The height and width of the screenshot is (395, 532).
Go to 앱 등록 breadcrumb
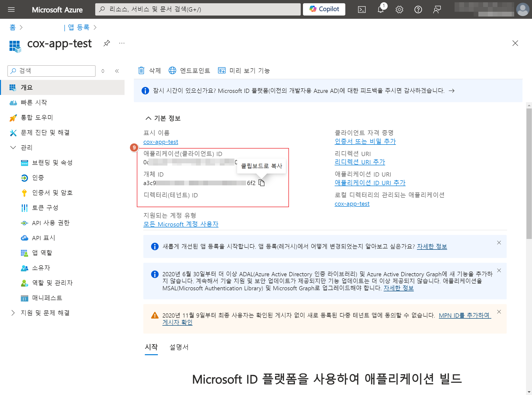click(x=79, y=27)
